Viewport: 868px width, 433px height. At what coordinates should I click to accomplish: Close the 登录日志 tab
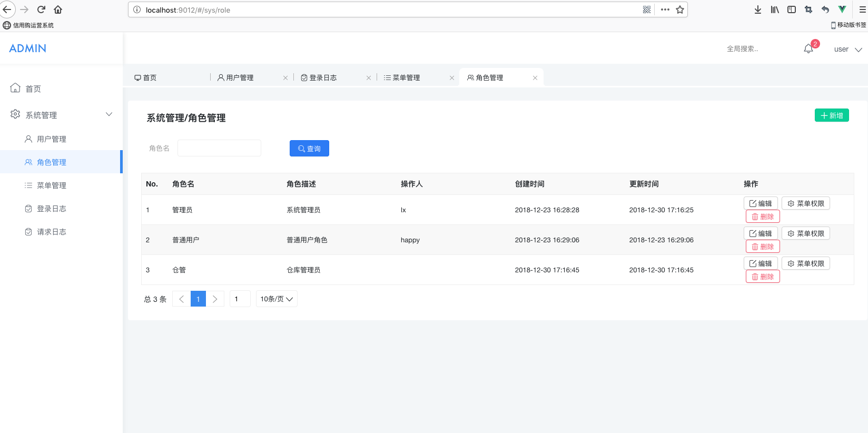369,78
